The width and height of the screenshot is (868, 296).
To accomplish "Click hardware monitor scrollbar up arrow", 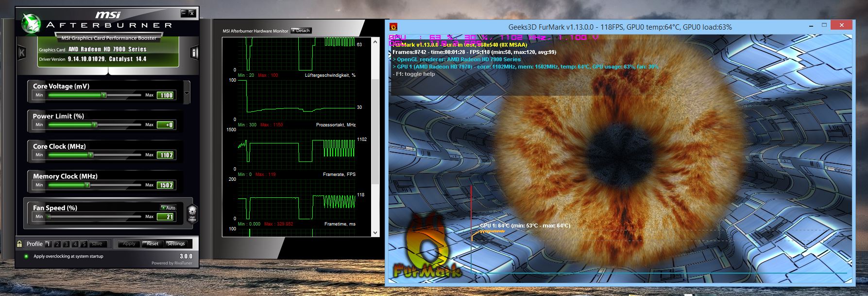I will coord(375,42).
